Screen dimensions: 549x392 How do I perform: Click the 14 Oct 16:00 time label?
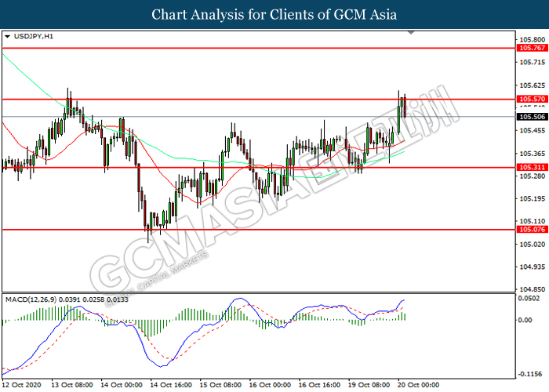[171, 385]
